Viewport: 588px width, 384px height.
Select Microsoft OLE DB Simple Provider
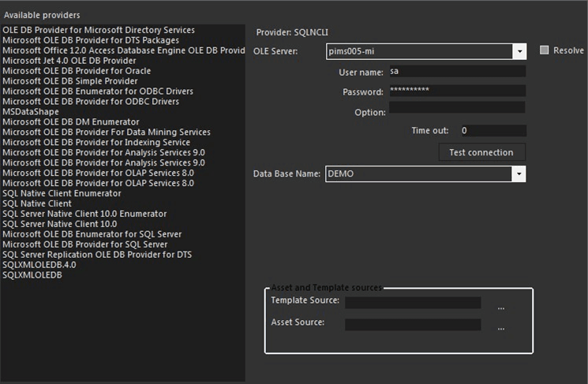click(x=70, y=81)
